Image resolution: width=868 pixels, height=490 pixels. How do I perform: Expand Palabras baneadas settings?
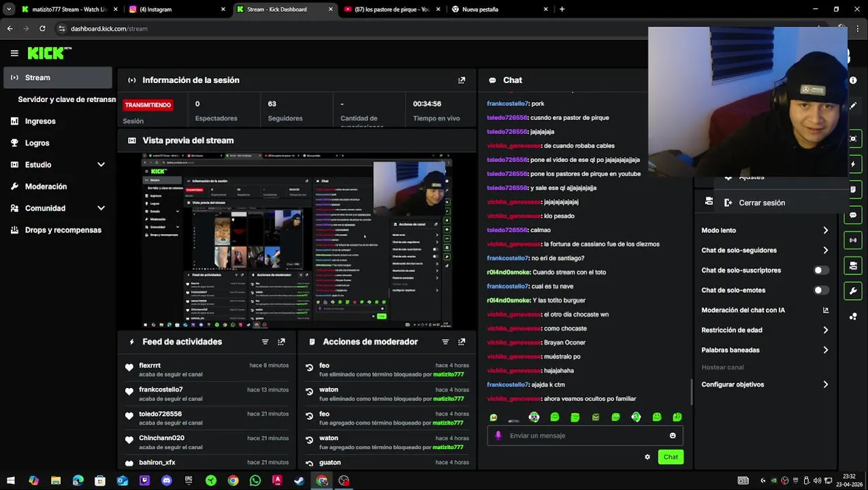(765, 350)
